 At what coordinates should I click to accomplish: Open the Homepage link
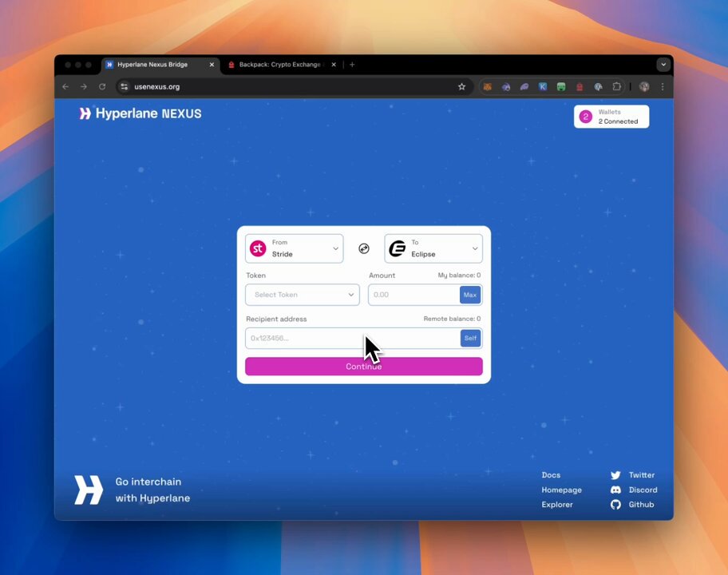point(561,490)
